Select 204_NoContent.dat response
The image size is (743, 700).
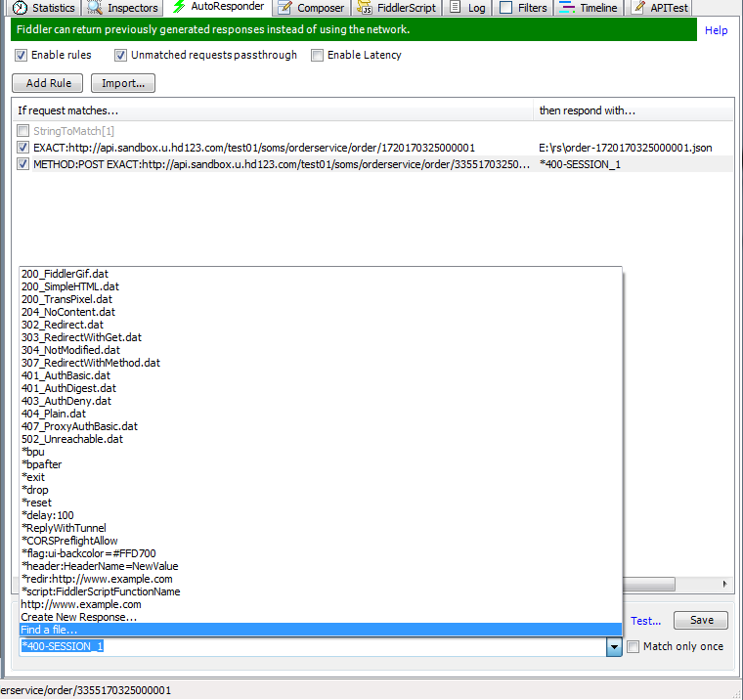tap(321, 312)
